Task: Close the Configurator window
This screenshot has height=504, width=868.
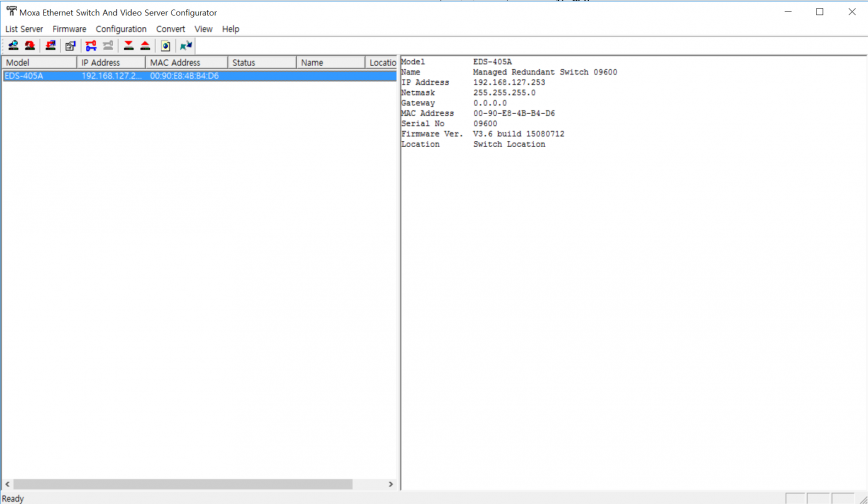Action: (x=852, y=12)
